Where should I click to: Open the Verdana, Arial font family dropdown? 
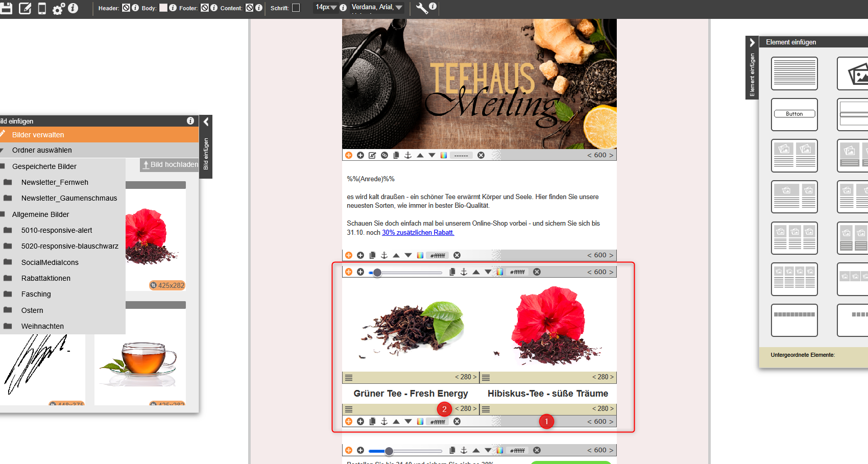377,7
